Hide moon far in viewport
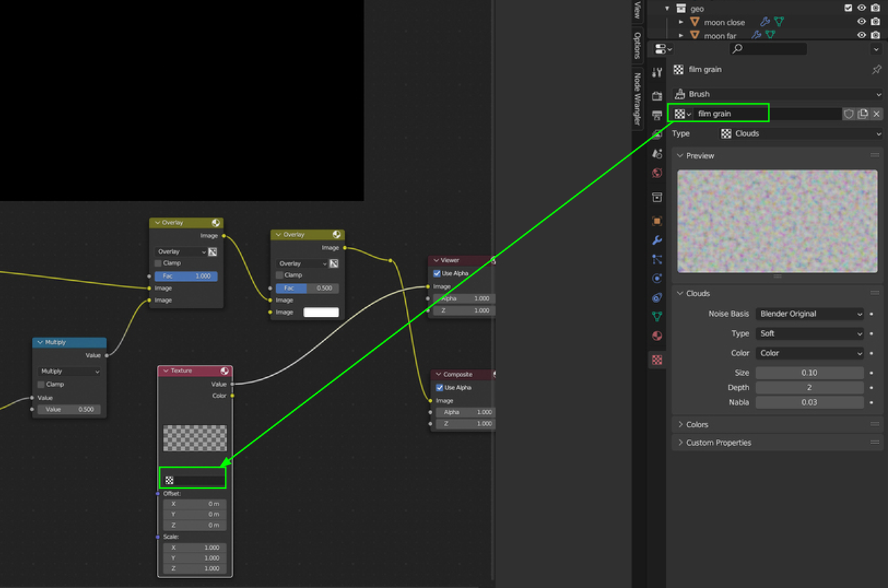Screen dimensions: 888x588 coord(862,35)
